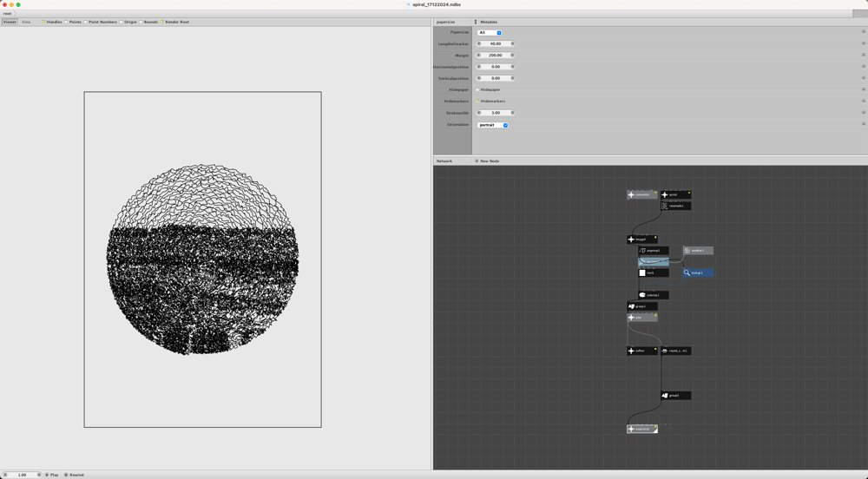Open the Orientation portrait dropdown

[x=493, y=125]
